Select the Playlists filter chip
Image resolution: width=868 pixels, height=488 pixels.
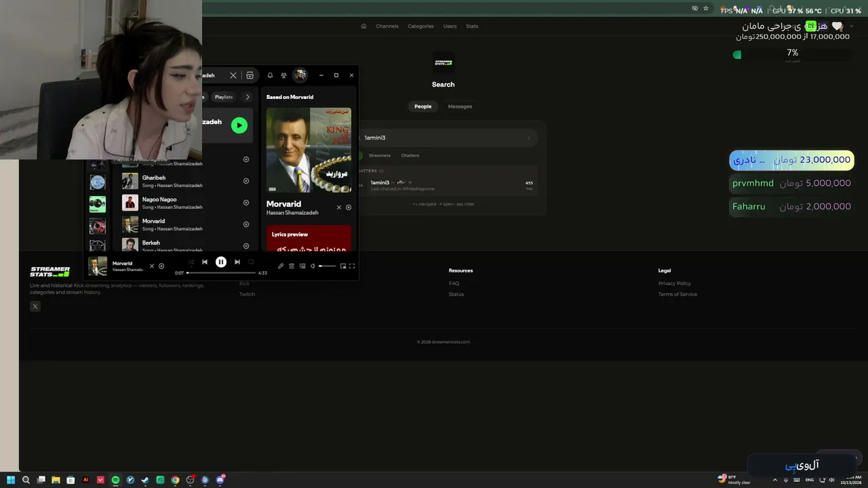[224, 97]
